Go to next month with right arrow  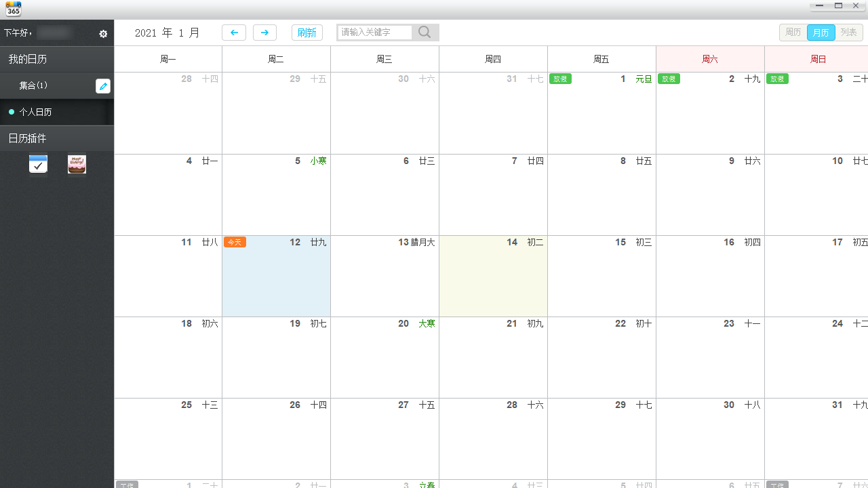coord(264,33)
